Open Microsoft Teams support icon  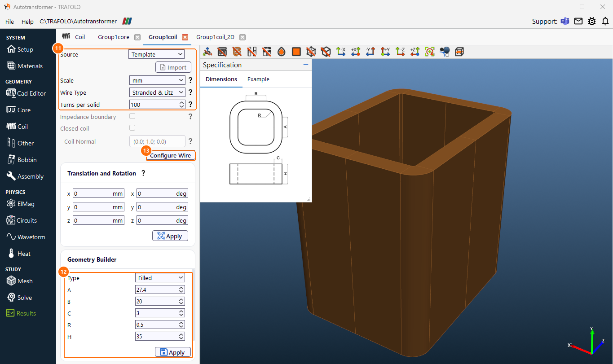pyautogui.click(x=565, y=21)
